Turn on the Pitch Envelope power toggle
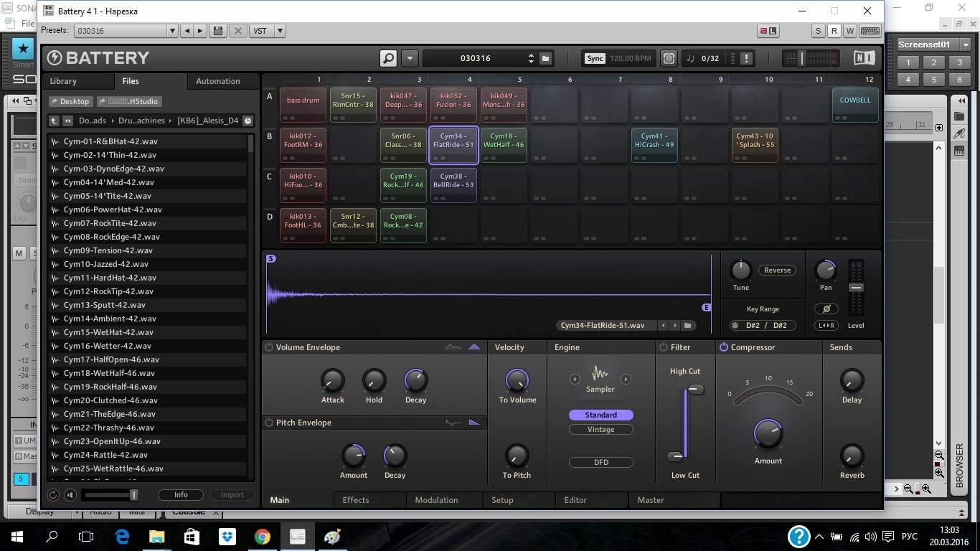 (x=269, y=423)
